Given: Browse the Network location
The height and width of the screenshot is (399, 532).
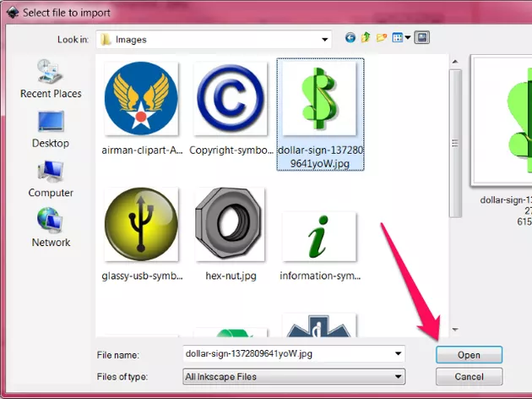Looking at the screenshot, I should click(x=51, y=227).
